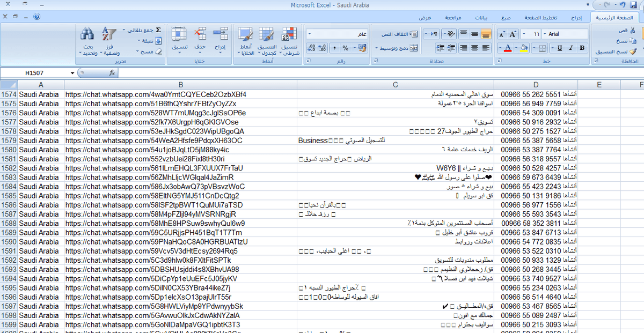Image resolution: width=644 pixels, height=333 pixels.
Task: Expand the Arial font name dropdown
Action: pyautogui.click(x=546, y=34)
